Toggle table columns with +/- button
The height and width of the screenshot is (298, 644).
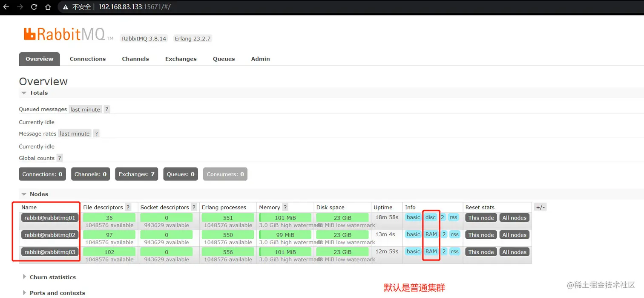coord(540,207)
